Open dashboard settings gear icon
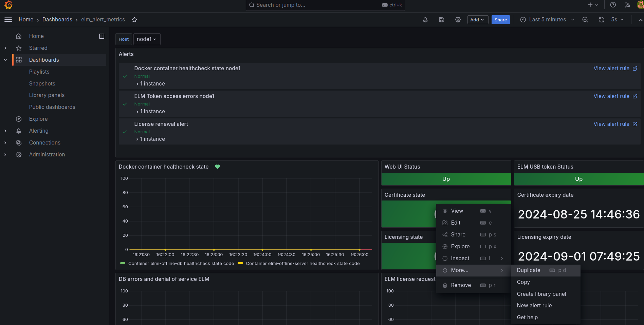The image size is (644, 325). (458, 20)
